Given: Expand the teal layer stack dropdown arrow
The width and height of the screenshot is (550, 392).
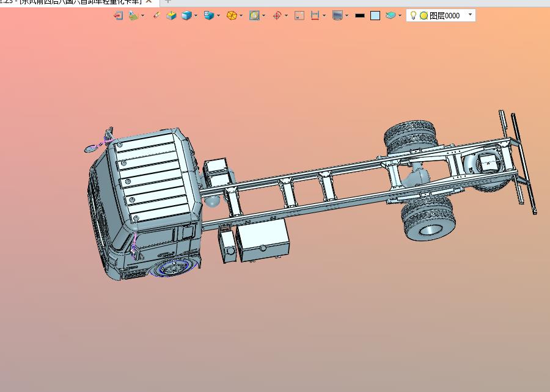Looking at the screenshot, I should tap(400, 15).
